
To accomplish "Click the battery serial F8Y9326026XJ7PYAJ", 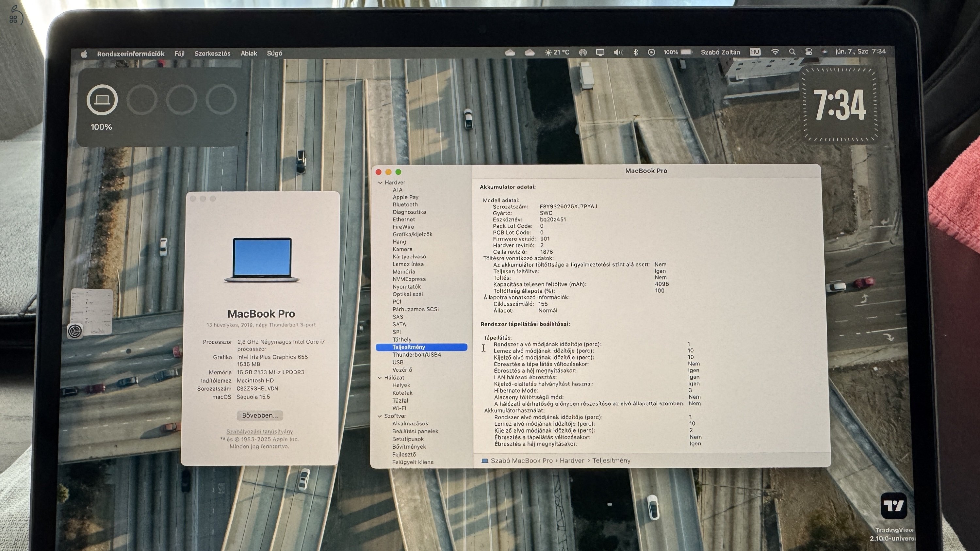I will (568, 206).
